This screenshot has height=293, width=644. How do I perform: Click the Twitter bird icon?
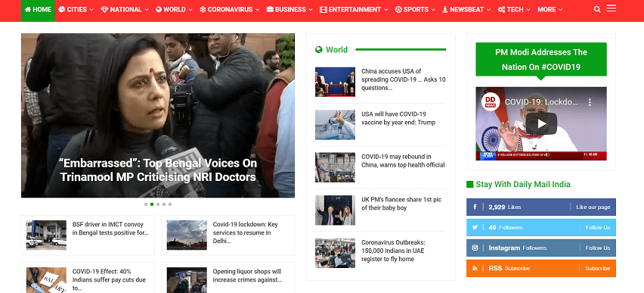(475, 228)
